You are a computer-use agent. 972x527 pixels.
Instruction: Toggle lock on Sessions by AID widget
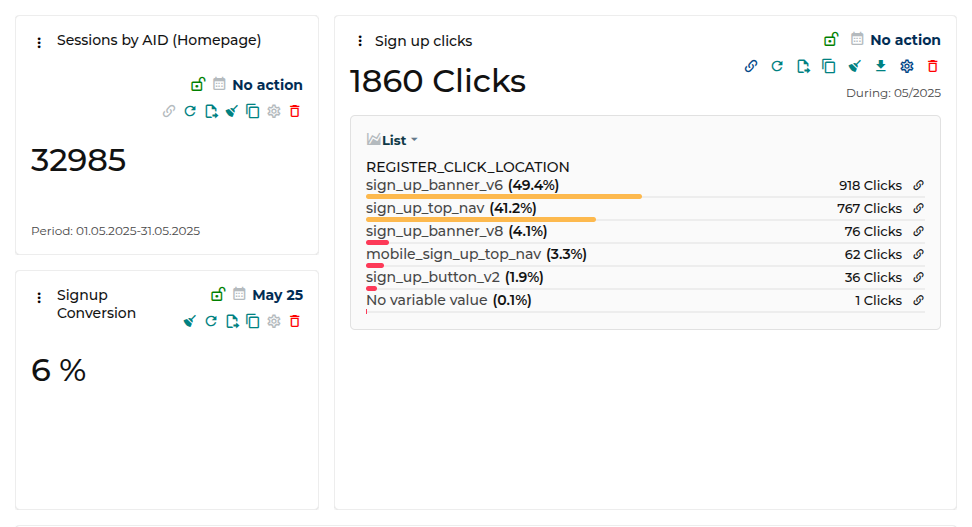pyautogui.click(x=198, y=85)
